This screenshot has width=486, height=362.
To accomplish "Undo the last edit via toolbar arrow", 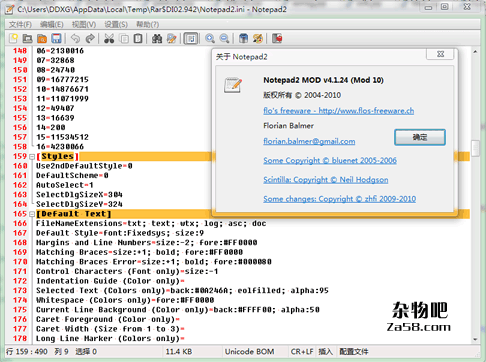I will [75, 39].
